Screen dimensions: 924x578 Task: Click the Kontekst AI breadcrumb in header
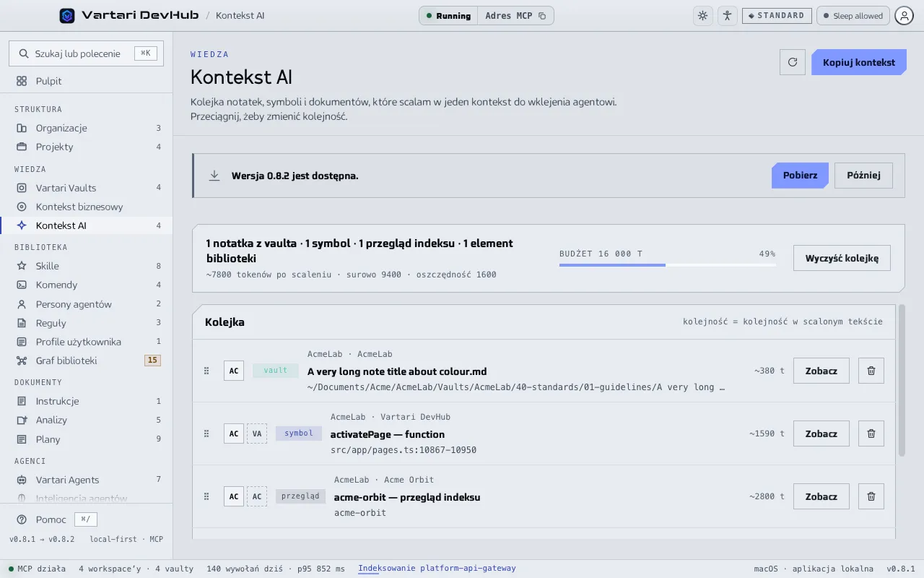pyautogui.click(x=240, y=16)
